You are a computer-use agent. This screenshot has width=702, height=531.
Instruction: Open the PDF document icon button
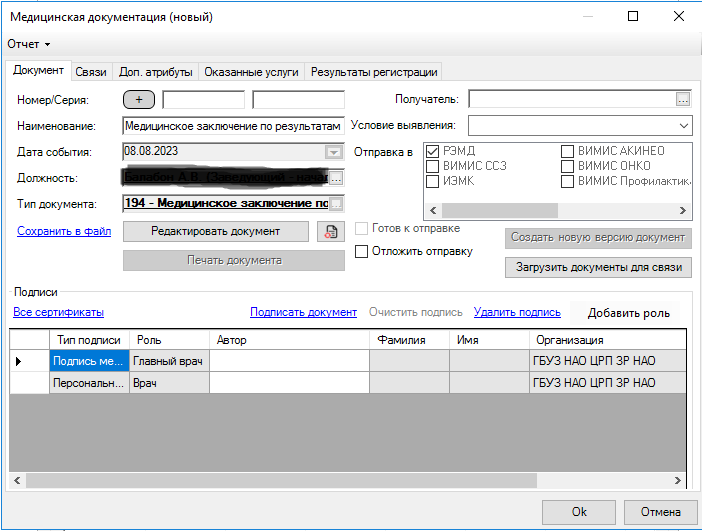[x=331, y=232]
